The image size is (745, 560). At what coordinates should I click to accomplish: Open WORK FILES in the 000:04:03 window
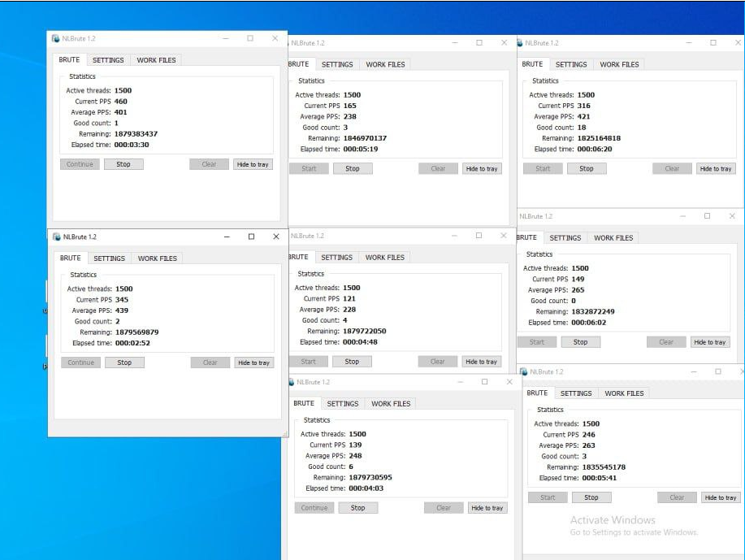(391, 404)
